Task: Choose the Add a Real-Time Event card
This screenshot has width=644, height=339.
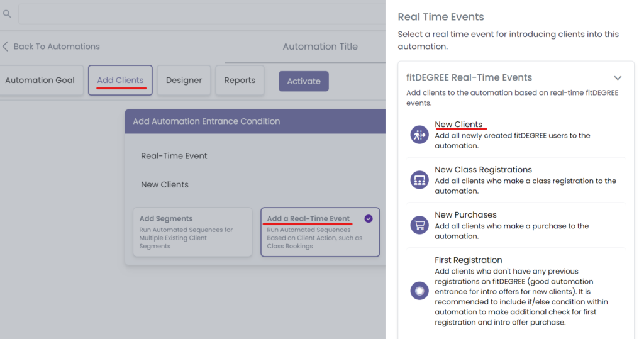Action: click(319, 233)
